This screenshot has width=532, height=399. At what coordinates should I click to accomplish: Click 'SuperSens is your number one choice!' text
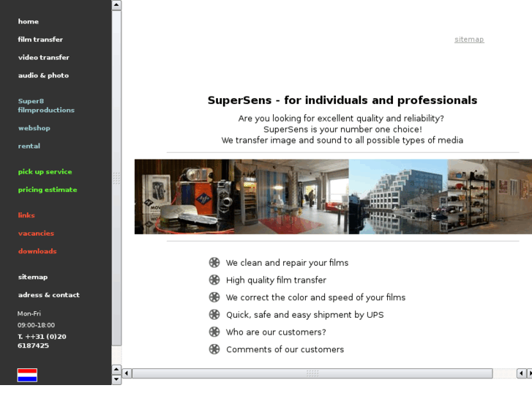click(x=342, y=130)
